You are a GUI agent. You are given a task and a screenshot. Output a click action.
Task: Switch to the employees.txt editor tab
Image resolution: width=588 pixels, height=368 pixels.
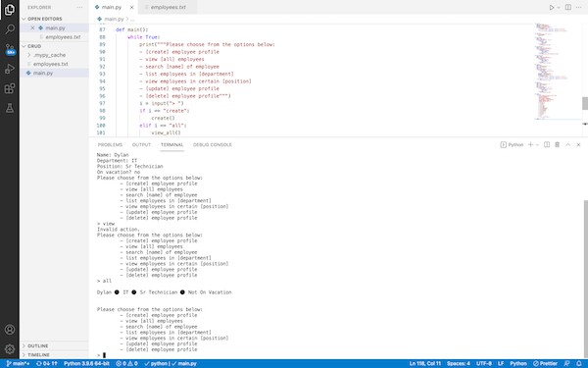point(168,7)
